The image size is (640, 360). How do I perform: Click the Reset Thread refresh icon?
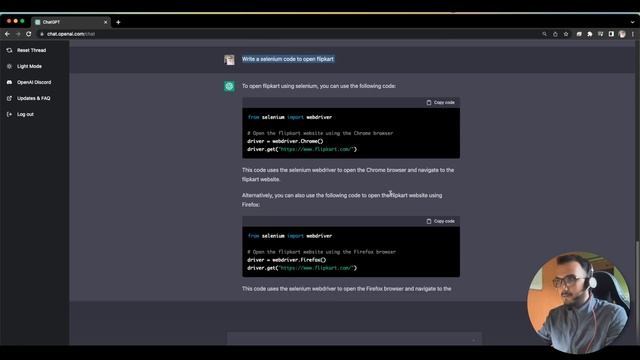[x=9, y=50]
